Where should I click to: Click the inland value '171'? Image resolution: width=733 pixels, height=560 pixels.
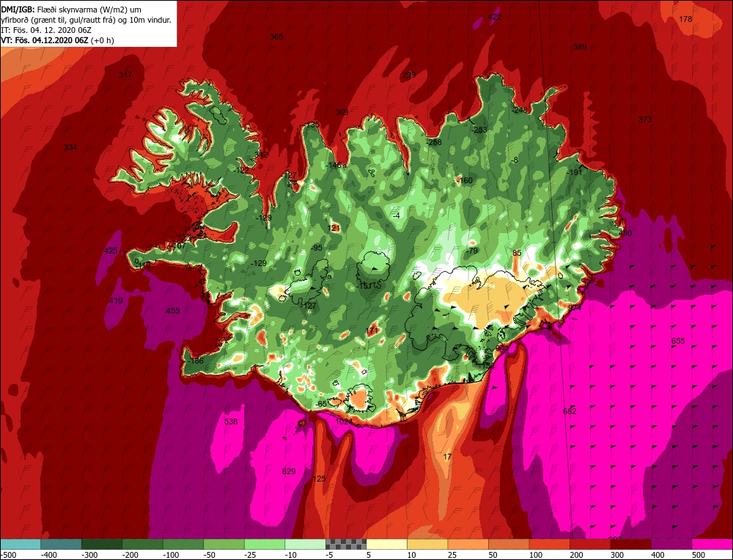[372, 331]
